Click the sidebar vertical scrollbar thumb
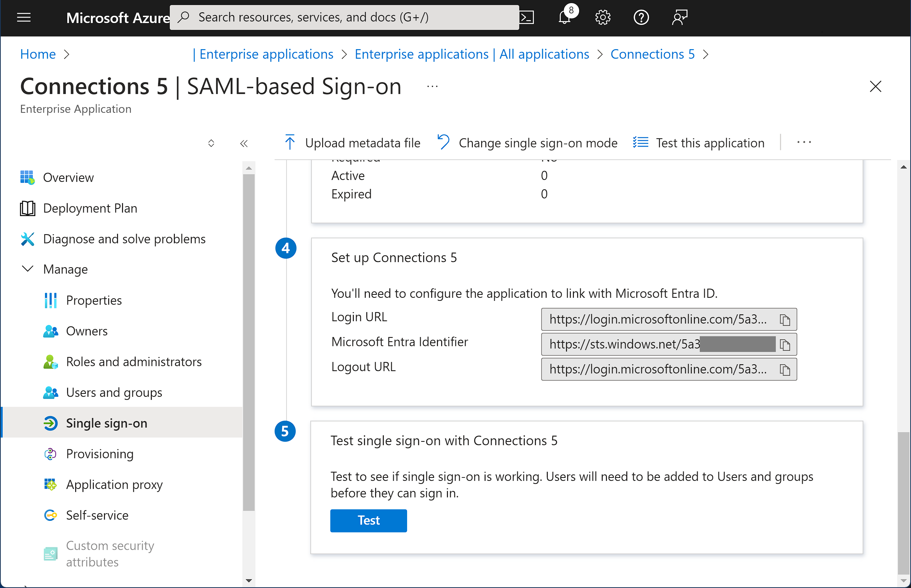This screenshot has width=911, height=588. [249, 342]
